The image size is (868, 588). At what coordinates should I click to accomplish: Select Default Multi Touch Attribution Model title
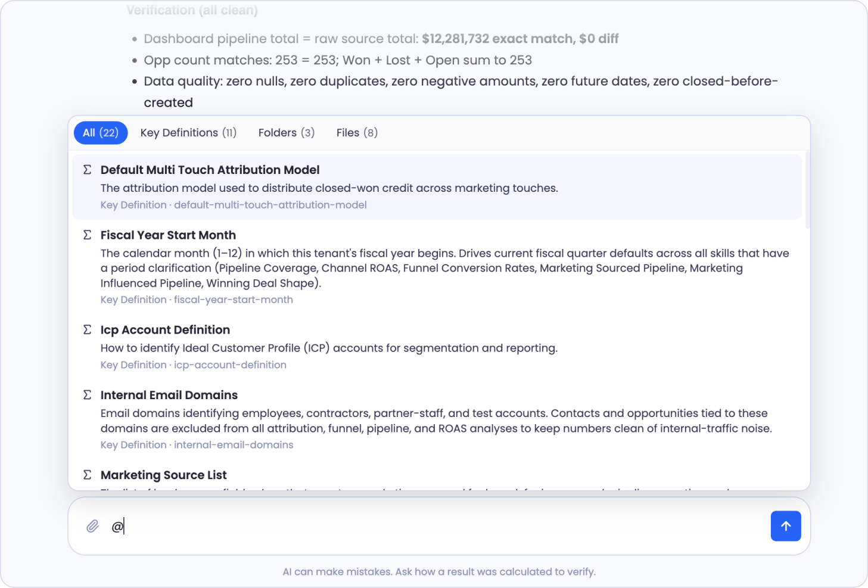[x=210, y=170]
